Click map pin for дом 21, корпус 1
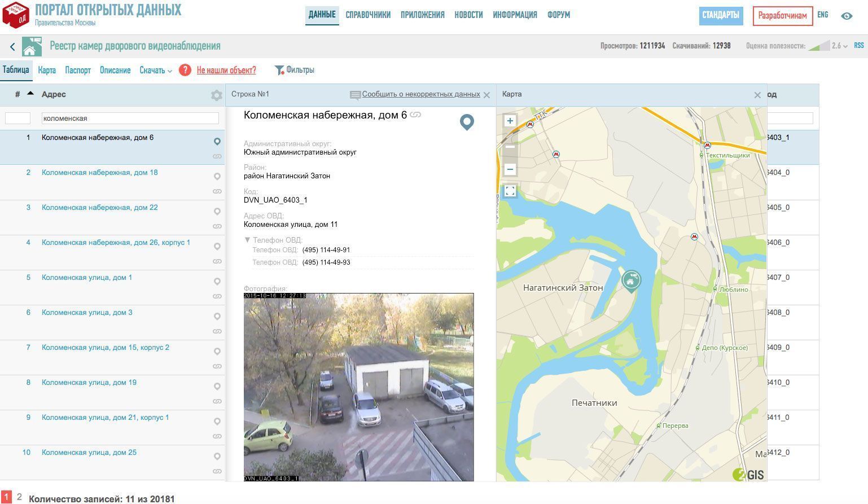 click(x=217, y=422)
